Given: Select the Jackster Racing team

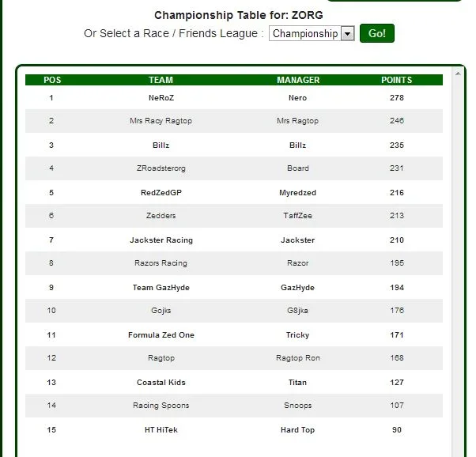Looking at the screenshot, I should [x=161, y=240].
